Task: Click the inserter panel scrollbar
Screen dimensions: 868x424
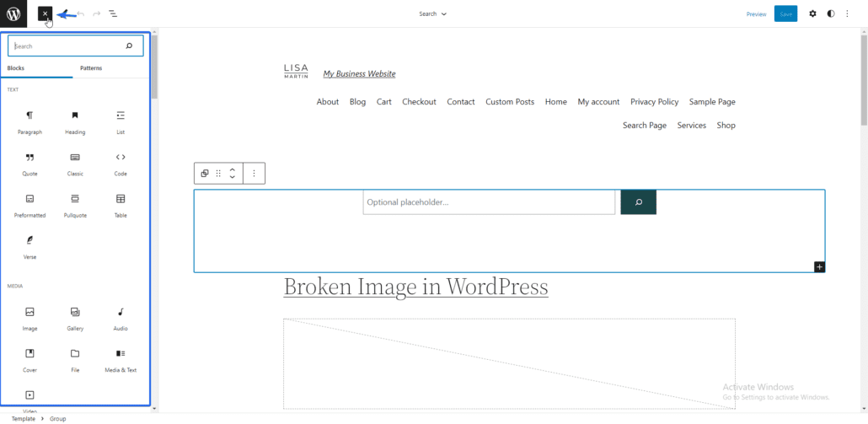Action: tap(154, 67)
